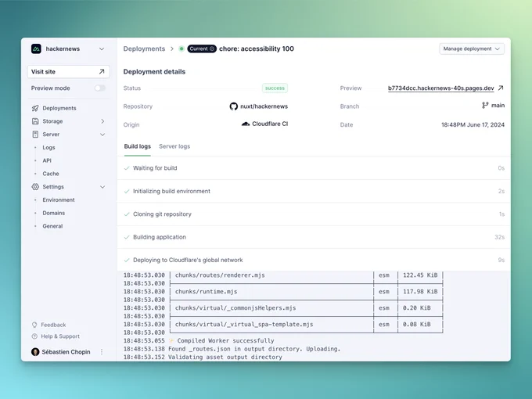The height and width of the screenshot is (399, 532).
Task: Click the arrow icon on Visit site
Action: click(102, 72)
